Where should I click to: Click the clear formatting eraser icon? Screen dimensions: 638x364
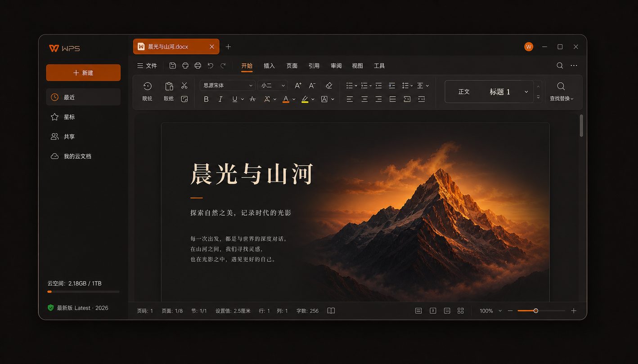pos(329,85)
